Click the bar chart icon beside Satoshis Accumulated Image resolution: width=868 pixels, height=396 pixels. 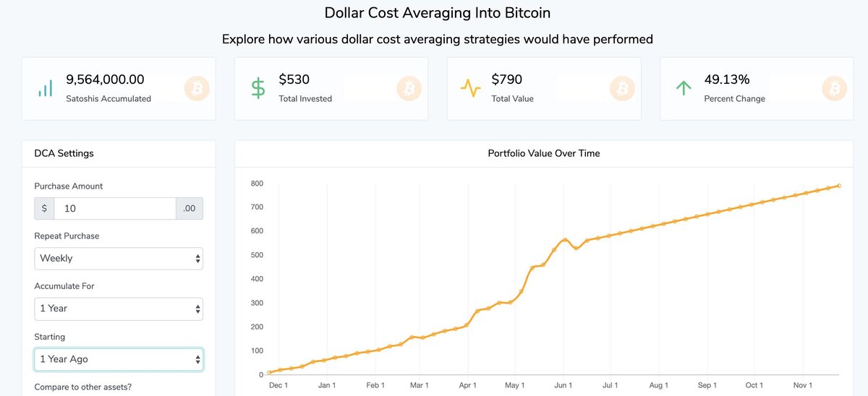coord(45,89)
